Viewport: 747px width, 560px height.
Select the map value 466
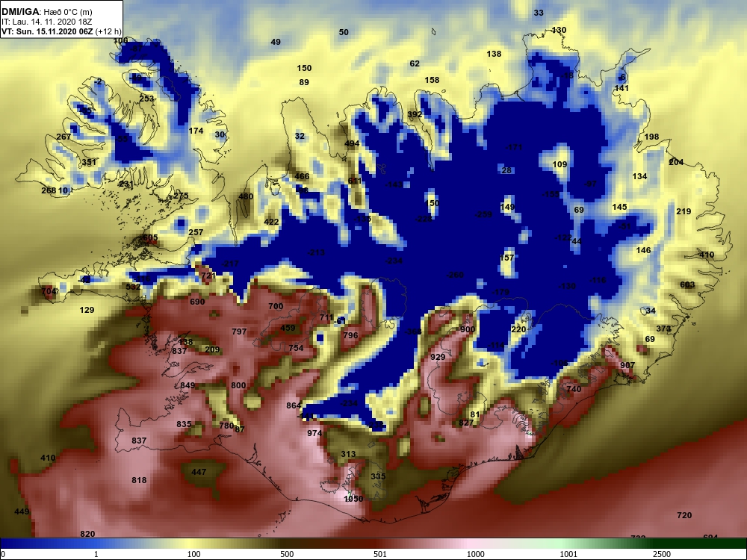(x=302, y=175)
